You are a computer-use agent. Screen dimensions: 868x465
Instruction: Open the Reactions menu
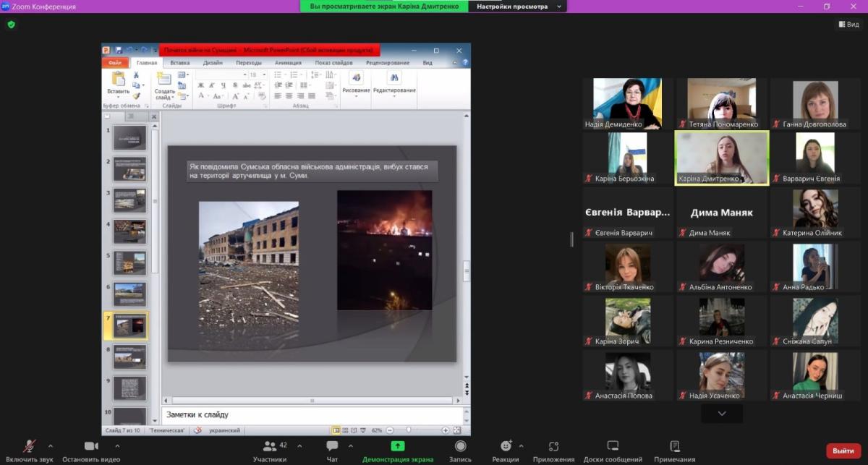[x=506, y=447]
